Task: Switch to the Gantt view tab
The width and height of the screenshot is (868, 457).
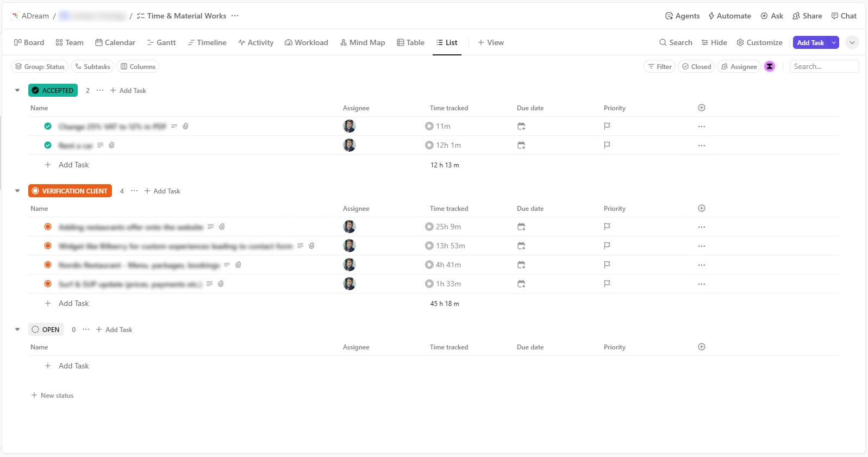Action: (x=161, y=42)
